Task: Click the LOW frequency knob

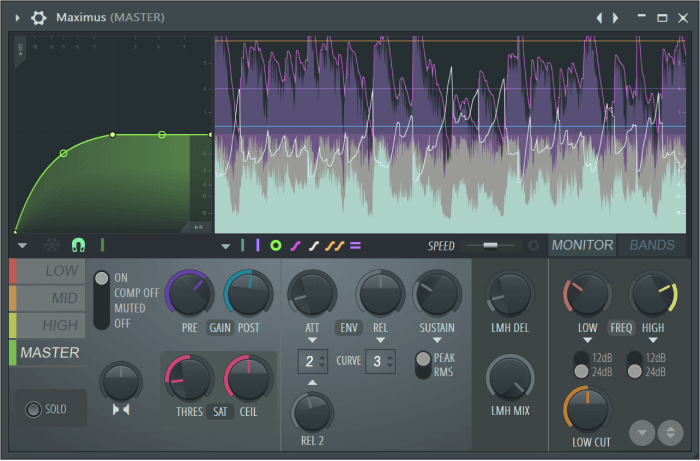Action: click(587, 294)
